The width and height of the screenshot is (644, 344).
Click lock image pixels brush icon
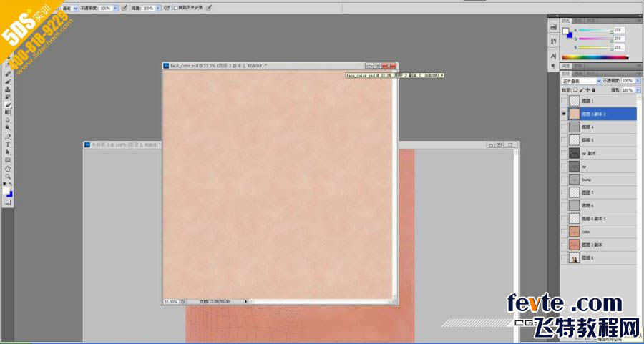[582, 89]
